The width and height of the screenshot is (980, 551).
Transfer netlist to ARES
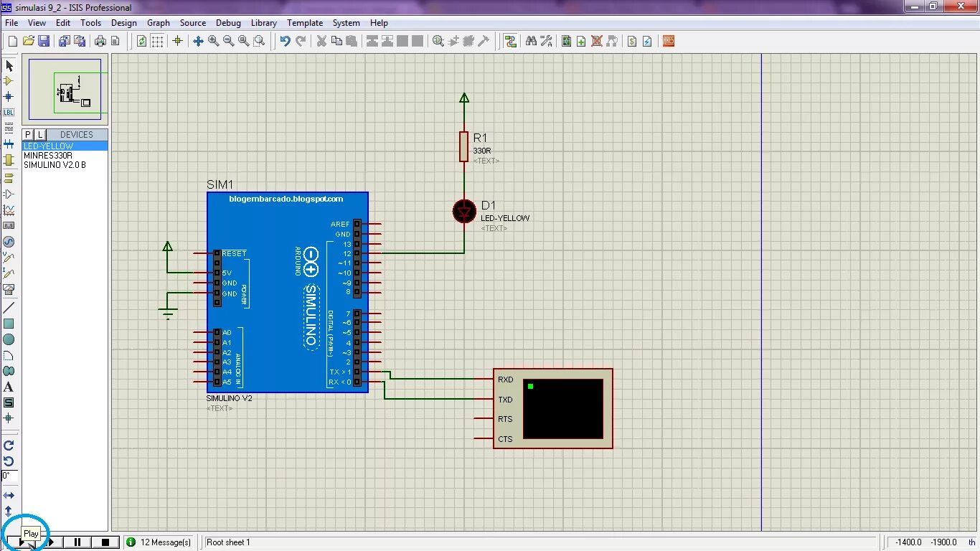click(x=669, y=41)
